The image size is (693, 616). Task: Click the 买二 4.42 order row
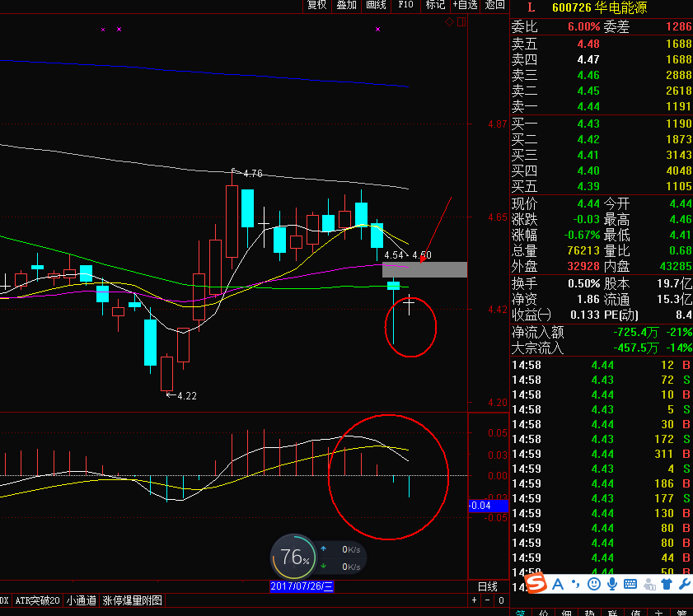click(601, 139)
